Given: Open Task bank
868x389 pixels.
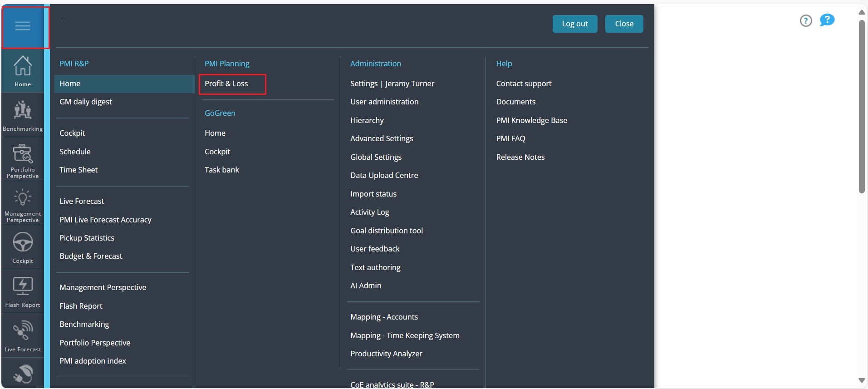Looking at the screenshot, I should pyautogui.click(x=221, y=170).
